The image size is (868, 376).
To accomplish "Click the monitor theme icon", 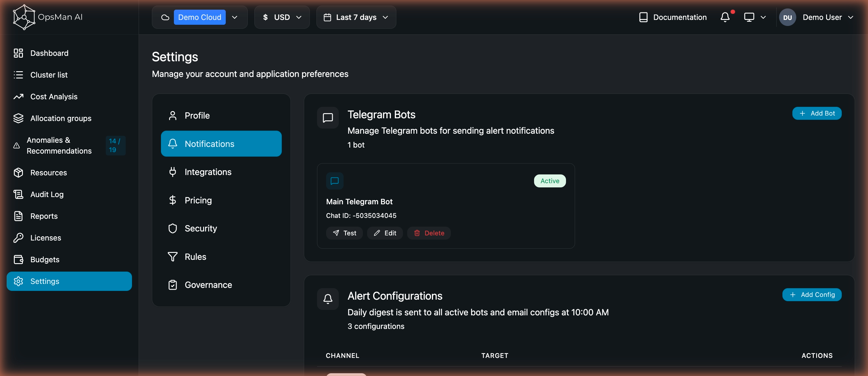I will tap(749, 17).
